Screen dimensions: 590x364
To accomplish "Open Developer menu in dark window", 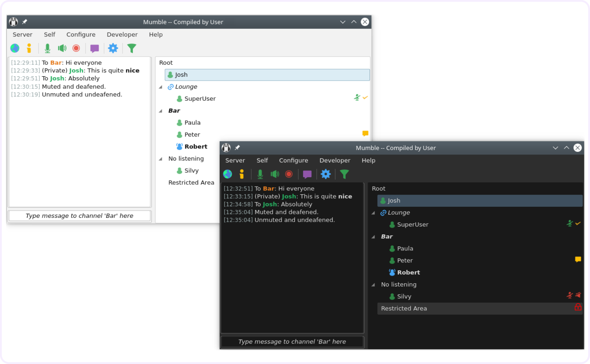I will [x=335, y=160].
